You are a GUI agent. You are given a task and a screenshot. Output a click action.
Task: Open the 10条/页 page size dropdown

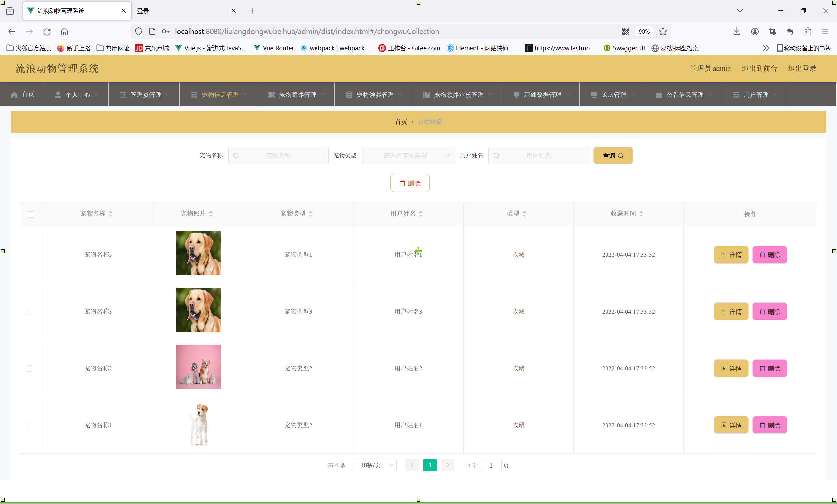374,465
